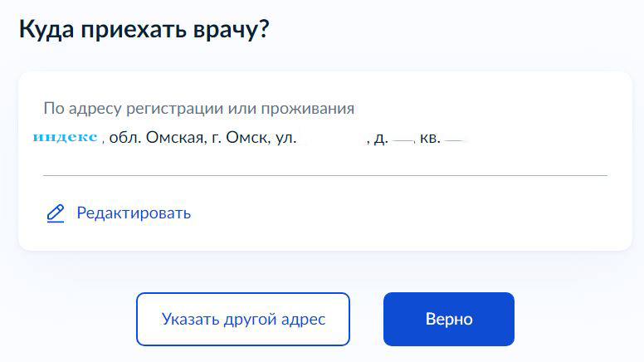The width and height of the screenshot is (644, 362).
Task: Confirm the address with "Верно"
Action: tap(448, 319)
